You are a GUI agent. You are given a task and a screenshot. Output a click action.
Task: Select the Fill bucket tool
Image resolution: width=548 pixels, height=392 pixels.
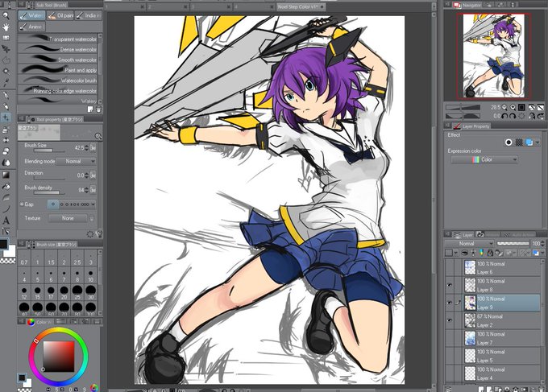pos(6,186)
